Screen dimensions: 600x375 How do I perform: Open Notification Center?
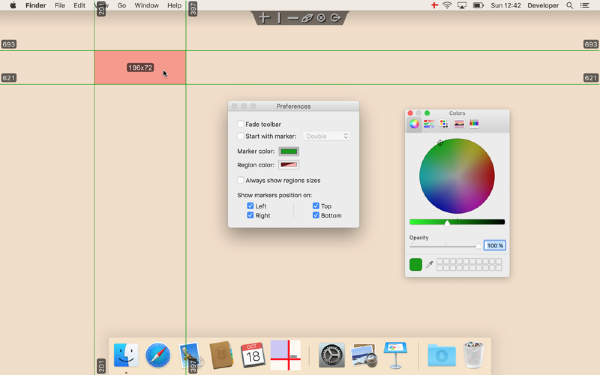(x=585, y=5)
